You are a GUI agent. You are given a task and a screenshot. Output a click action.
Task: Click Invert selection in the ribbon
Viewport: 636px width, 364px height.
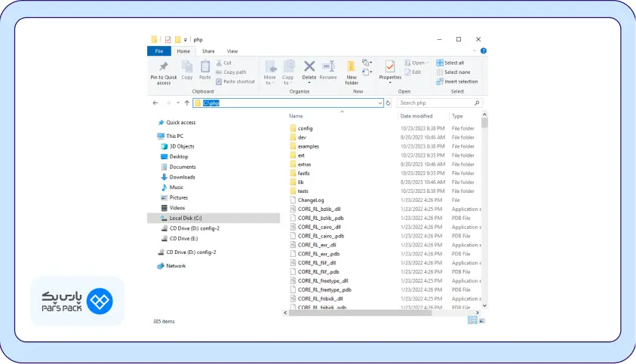point(457,81)
